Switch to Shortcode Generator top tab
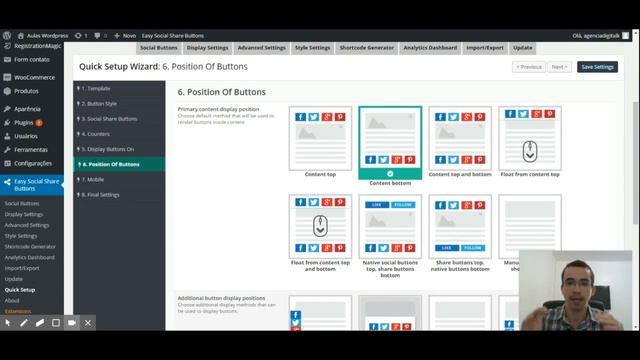The height and width of the screenshot is (360, 640). click(x=367, y=48)
